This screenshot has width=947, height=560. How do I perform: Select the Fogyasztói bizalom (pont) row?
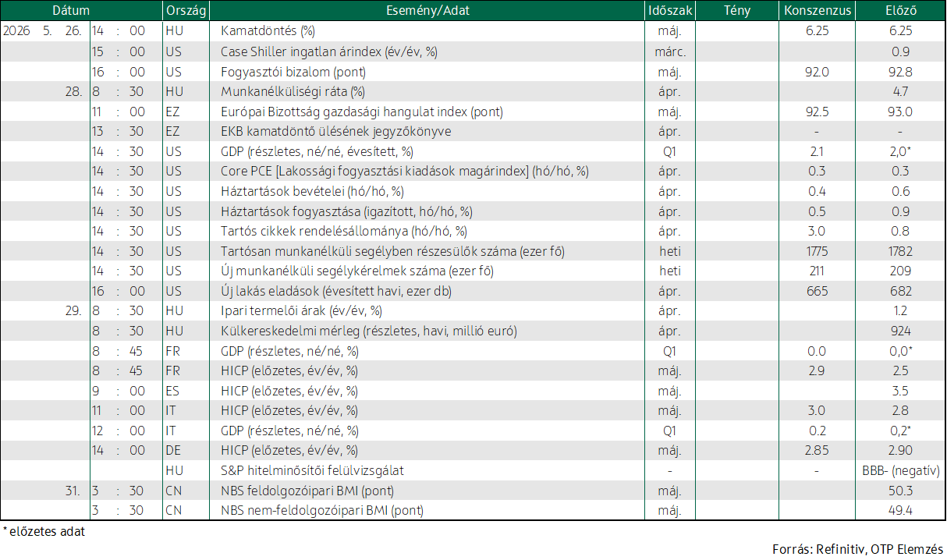[473, 72]
